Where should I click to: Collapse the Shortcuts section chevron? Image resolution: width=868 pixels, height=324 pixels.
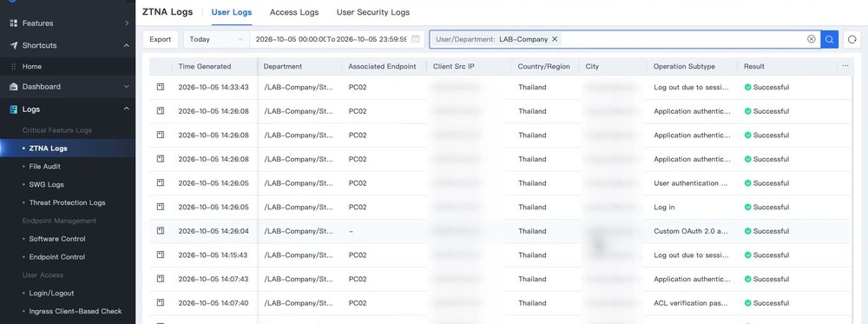pyautogui.click(x=126, y=45)
